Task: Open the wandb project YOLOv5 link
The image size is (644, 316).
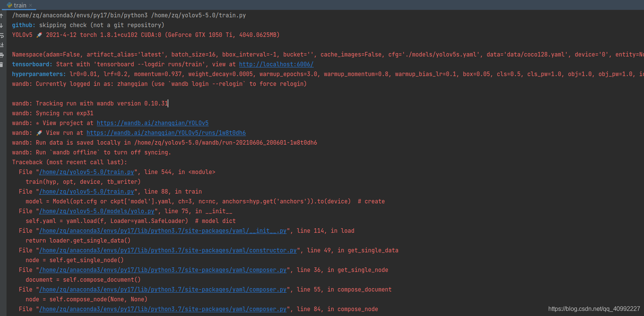Action: (x=153, y=123)
